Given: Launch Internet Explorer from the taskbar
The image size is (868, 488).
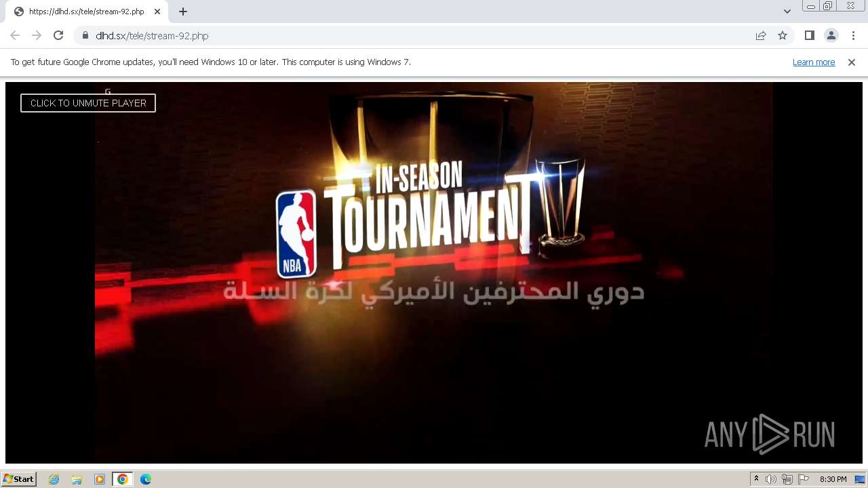Looking at the screenshot, I should pyautogui.click(x=54, y=479).
